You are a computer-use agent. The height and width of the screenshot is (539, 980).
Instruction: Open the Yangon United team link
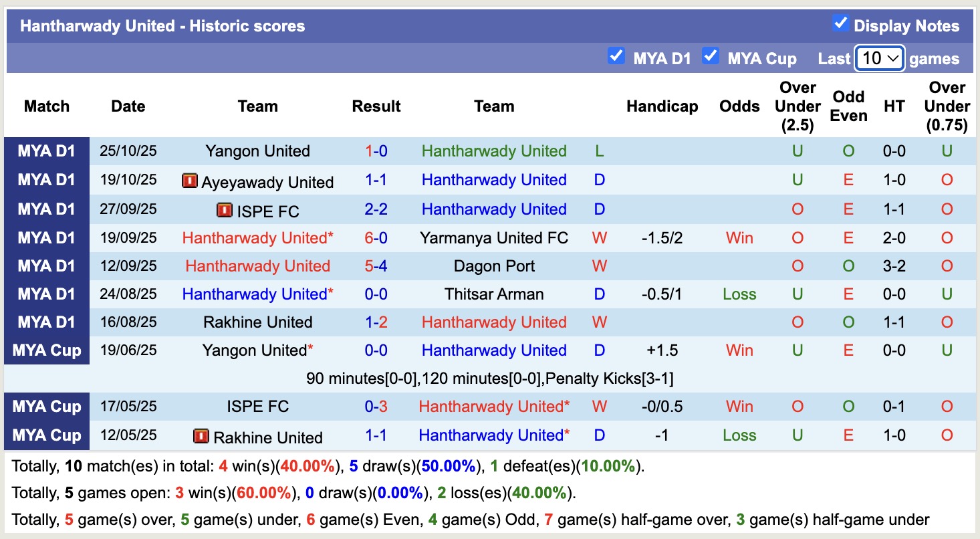tap(258, 151)
